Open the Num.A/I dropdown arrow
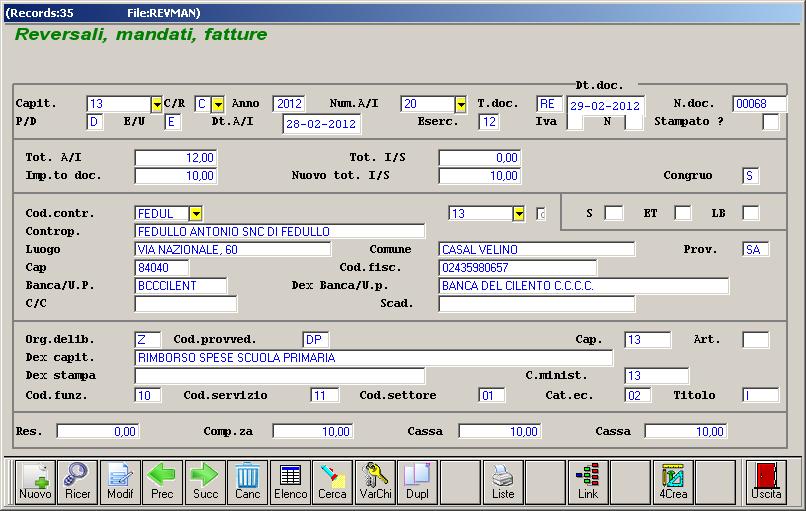This screenshot has width=806, height=511. coord(461,104)
